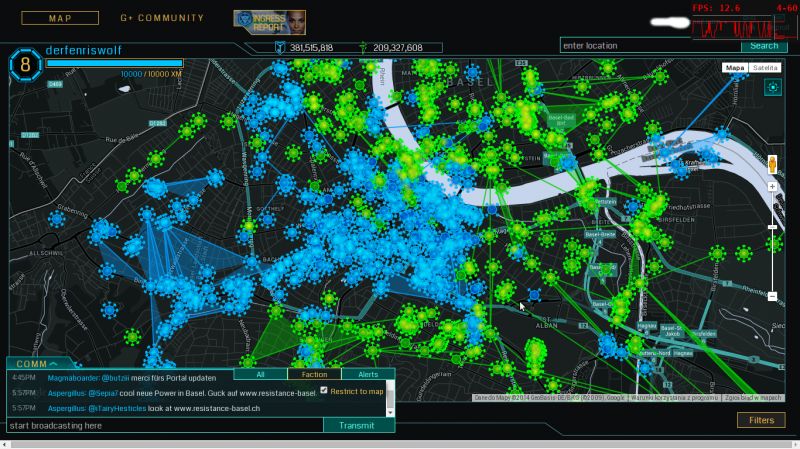Click the Search button
The height and width of the screenshot is (449, 800).
coord(764,45)
